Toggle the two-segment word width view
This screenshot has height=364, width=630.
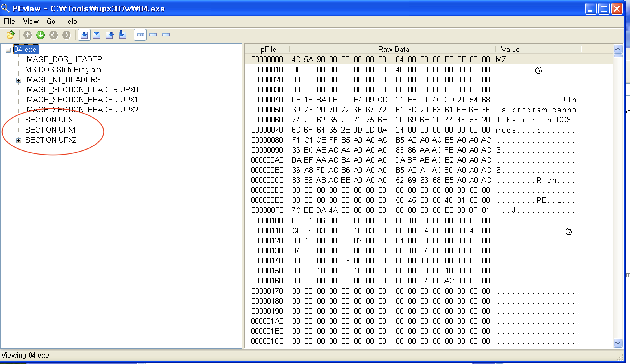point(153,35)
